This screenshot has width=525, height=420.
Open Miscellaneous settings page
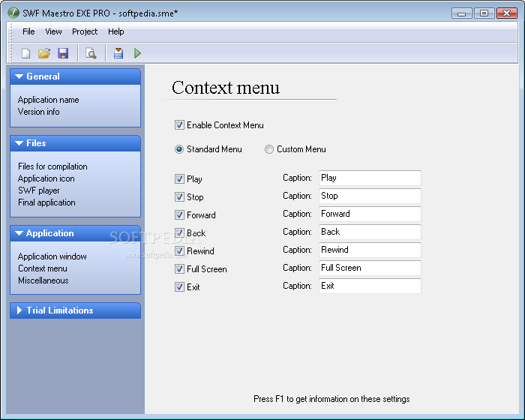[x=43, y=280]
